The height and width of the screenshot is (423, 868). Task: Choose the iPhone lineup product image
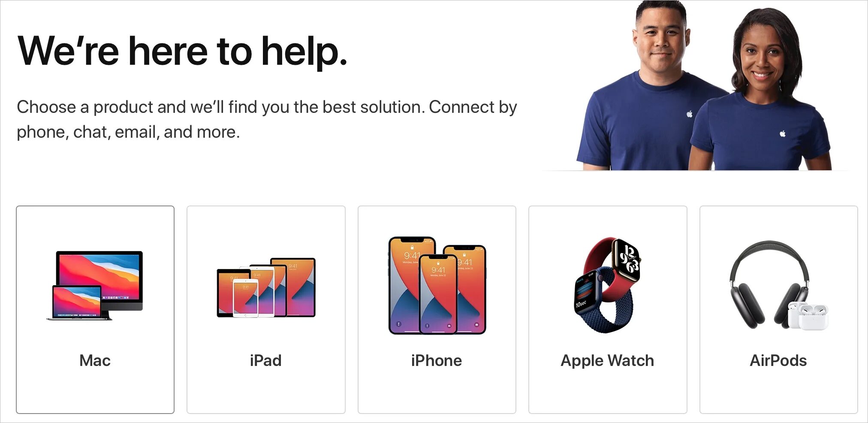437,285
